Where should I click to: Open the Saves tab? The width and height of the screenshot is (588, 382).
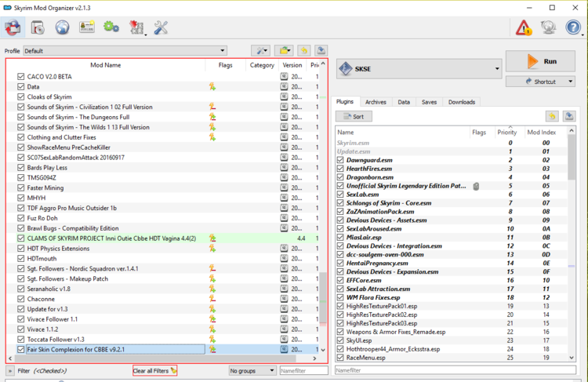(x=429, y=102)
